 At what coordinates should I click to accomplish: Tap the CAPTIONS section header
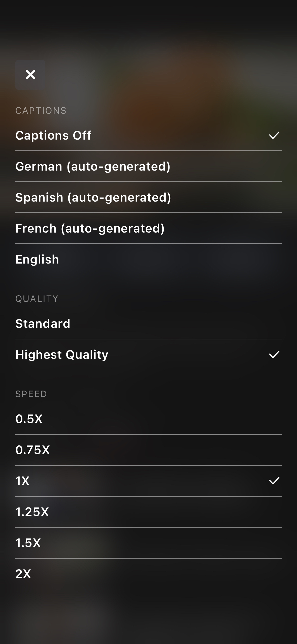[41, 111]
